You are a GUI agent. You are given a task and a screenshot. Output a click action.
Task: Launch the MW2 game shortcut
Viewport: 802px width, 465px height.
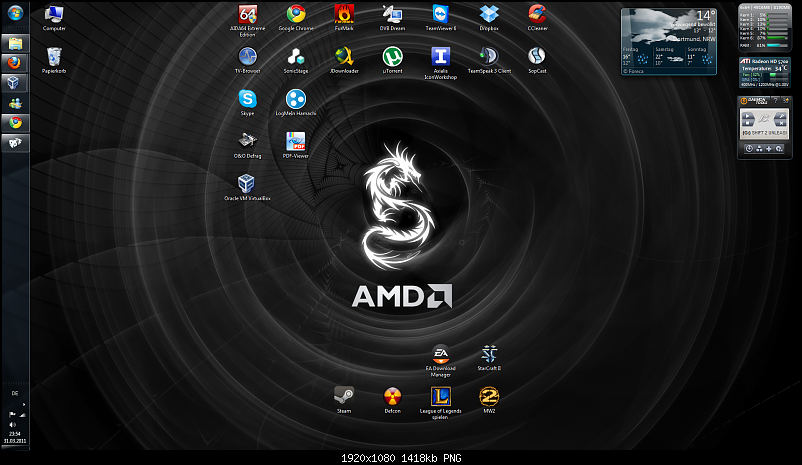pyautogui.click(x=489, y=401)
